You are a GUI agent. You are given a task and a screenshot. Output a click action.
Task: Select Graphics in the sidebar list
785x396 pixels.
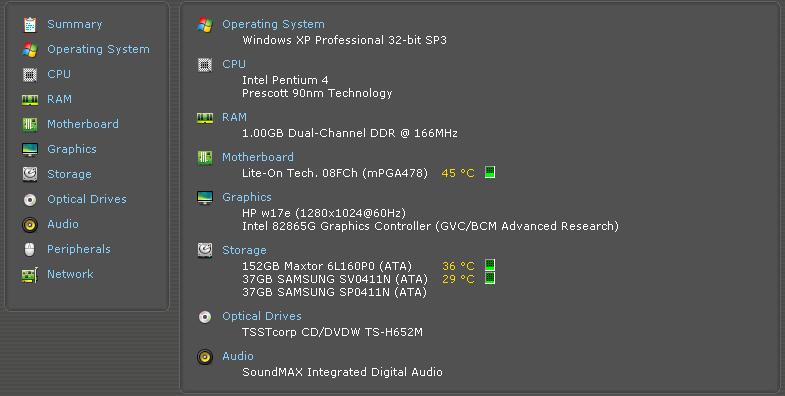click(72, 149)
